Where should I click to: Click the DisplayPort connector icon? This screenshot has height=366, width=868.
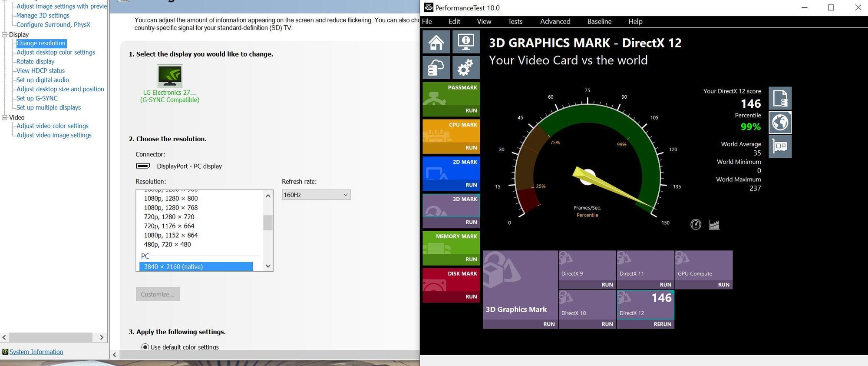pyautogui.click(x=143, y=166)
